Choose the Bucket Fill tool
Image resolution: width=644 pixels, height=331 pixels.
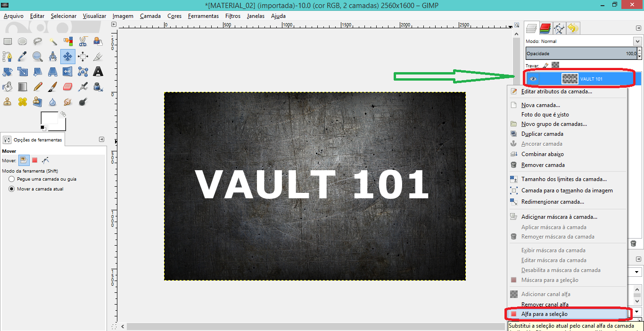[x=8, y=87]
